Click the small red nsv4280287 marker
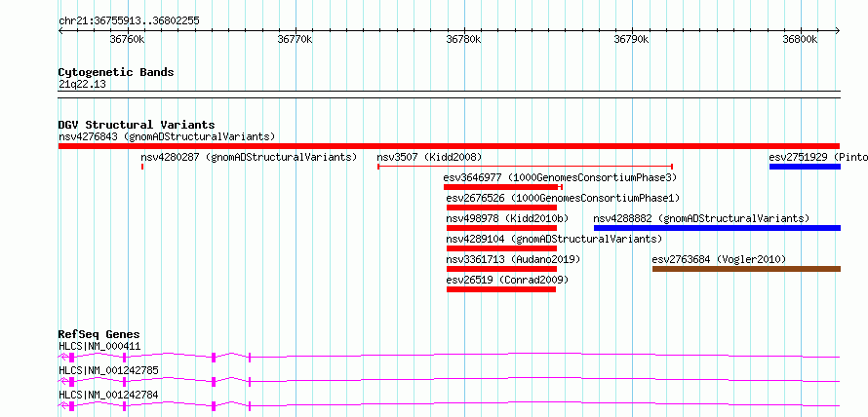868x417 pixels. coord(142,167)
